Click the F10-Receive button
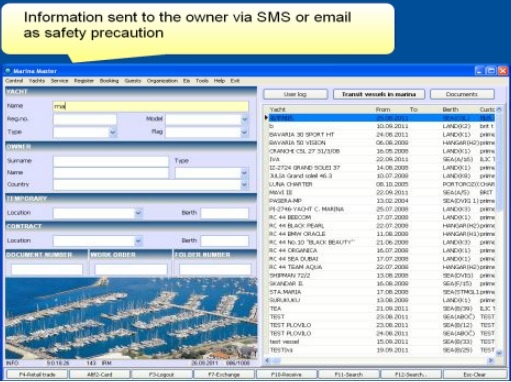Screen dimensions: 511x382 pos(286,374)
